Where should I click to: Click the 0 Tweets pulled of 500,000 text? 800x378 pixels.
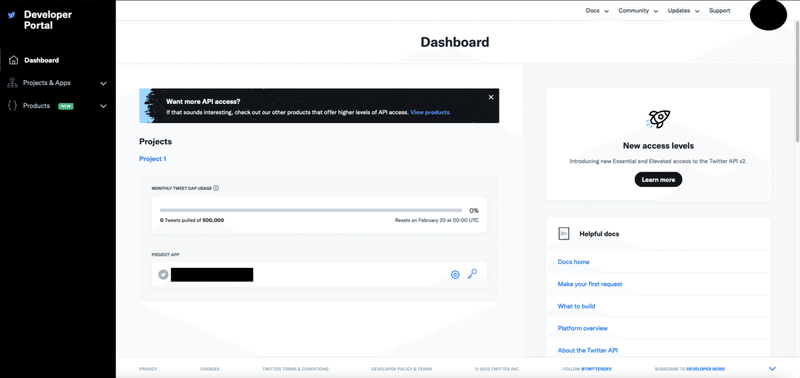point(192,220)
